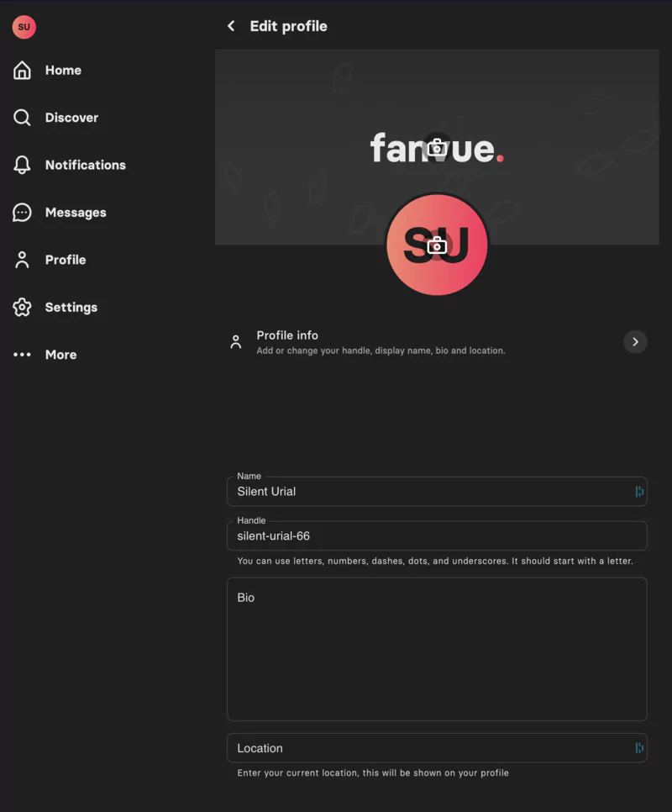Expand Profile info with the chevron button
Image resolution: width=672 pixels, height=812 pixels.
[635, 342]
